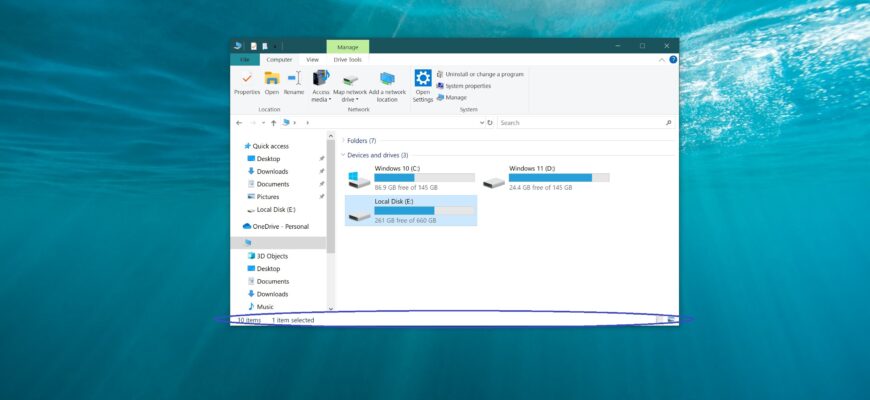
Task: Click the Back navigation arrow
Action: coord(239,123)
